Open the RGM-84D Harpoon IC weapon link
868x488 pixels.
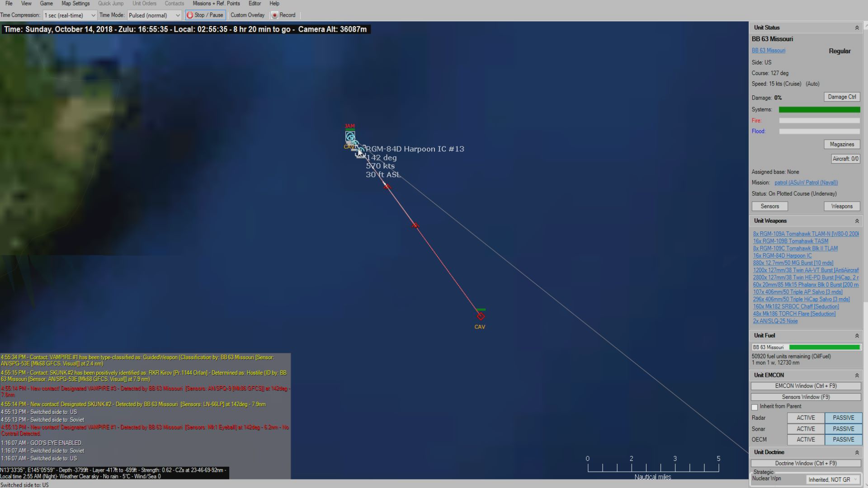(782, 256)
